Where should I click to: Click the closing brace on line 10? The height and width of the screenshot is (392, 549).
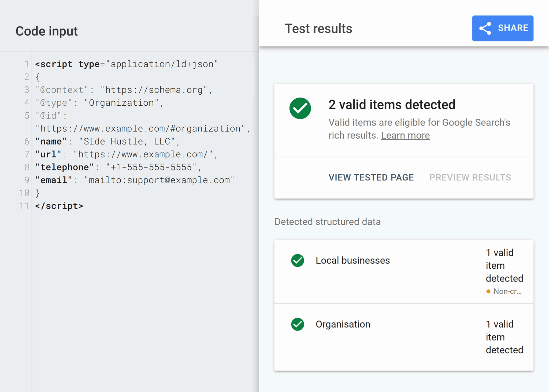[x=38, y=193]
